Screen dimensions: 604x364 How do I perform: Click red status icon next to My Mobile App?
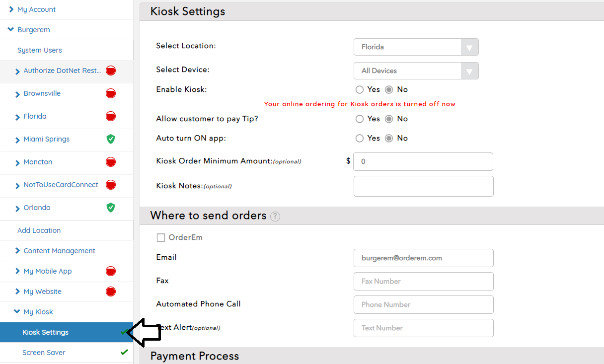[x=111, y=271]
